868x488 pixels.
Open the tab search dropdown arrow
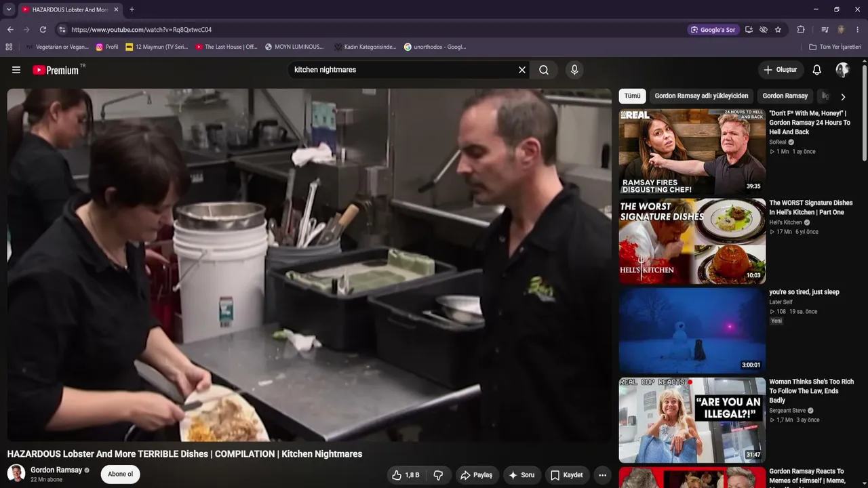9,9
